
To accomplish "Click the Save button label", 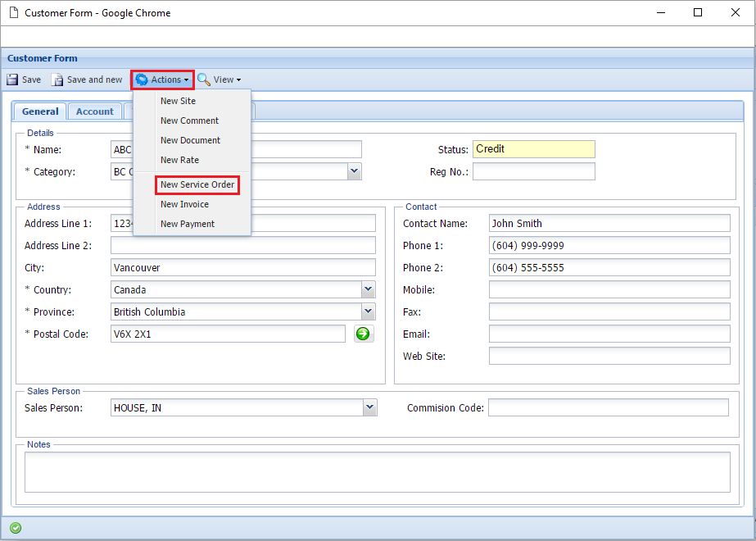I will click(31, 80).
